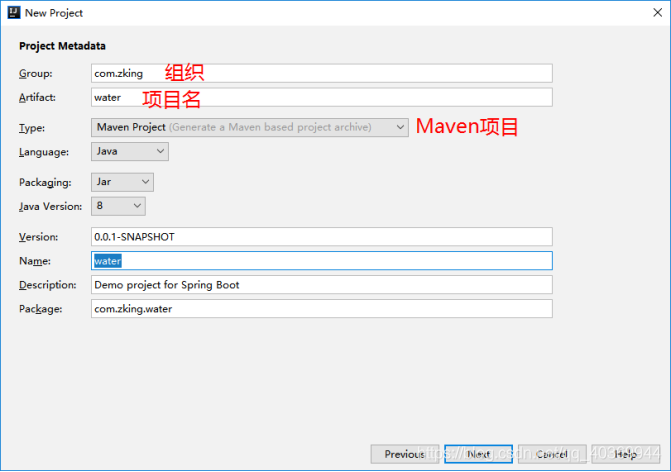Click the Version field with 0.0.1-SNAPSHOT

[x=321, y=237]
